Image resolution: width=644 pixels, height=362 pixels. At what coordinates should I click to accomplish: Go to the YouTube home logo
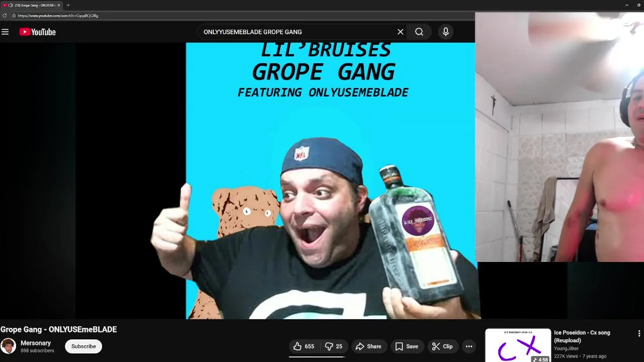(37, 32)
